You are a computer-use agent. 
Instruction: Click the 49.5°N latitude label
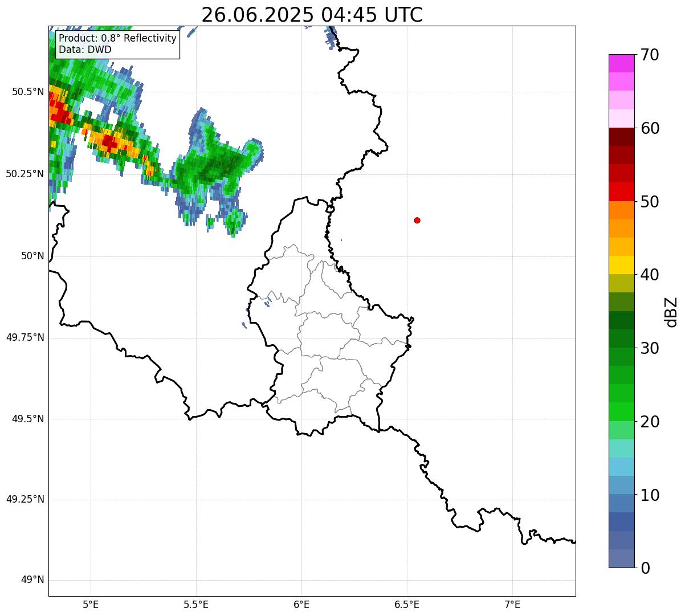pyautogui.click(x=28, y=419)
